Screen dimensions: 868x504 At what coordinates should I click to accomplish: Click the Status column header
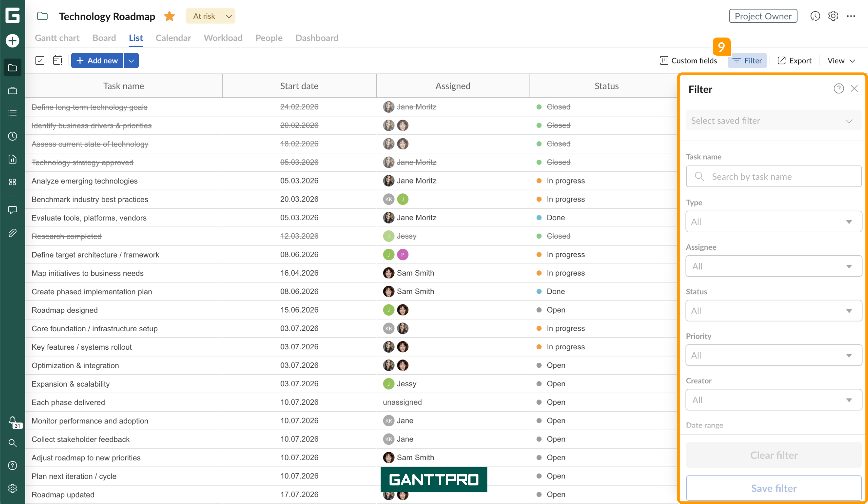[606, 86]
